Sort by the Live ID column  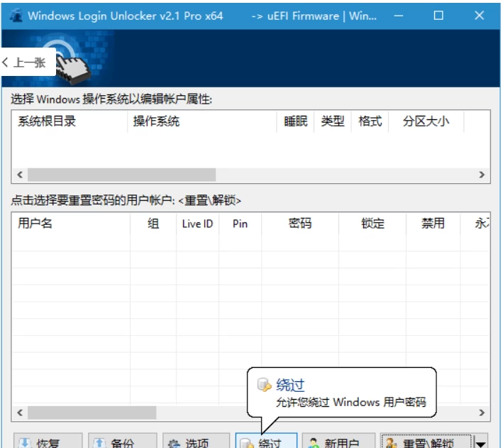click(197, 223)
